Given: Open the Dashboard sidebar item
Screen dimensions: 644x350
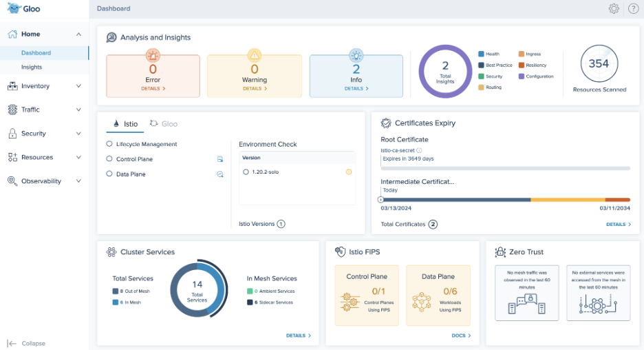Looking at the screenshot, I should [44, 53].
